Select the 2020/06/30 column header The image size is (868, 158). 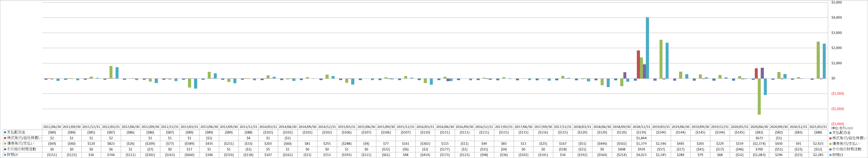[759, 127]
